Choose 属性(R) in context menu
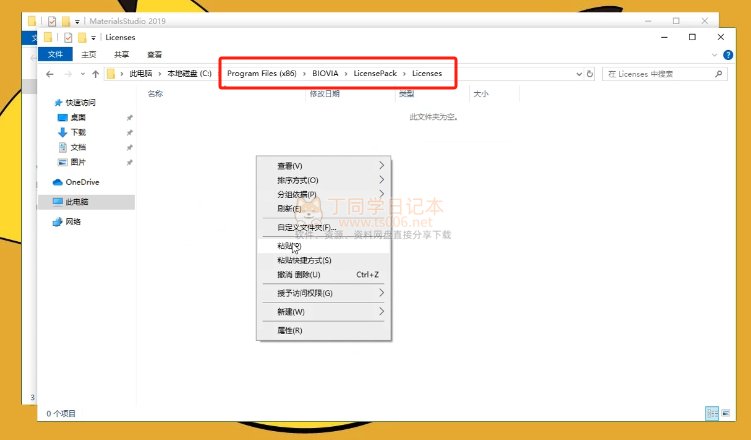751x440 pixels. [324, 330]
